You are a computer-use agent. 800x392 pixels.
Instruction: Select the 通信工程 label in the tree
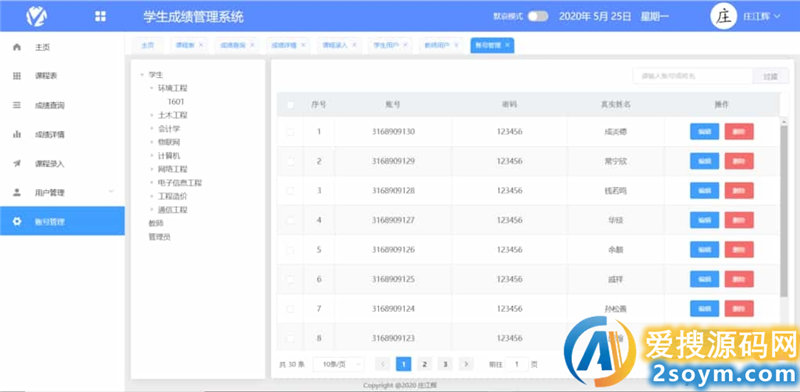173,210
